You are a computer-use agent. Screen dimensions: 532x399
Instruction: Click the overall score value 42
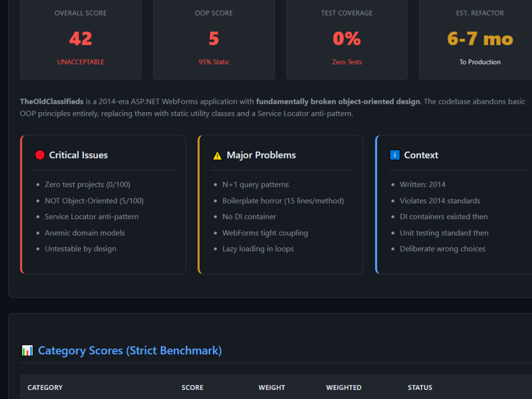pos(81,38)
